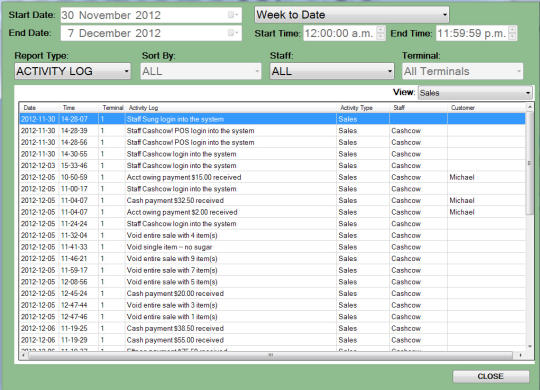Open the Staff ALL dropdown
This screenshot has height=390, width=540.
point(332,71)
